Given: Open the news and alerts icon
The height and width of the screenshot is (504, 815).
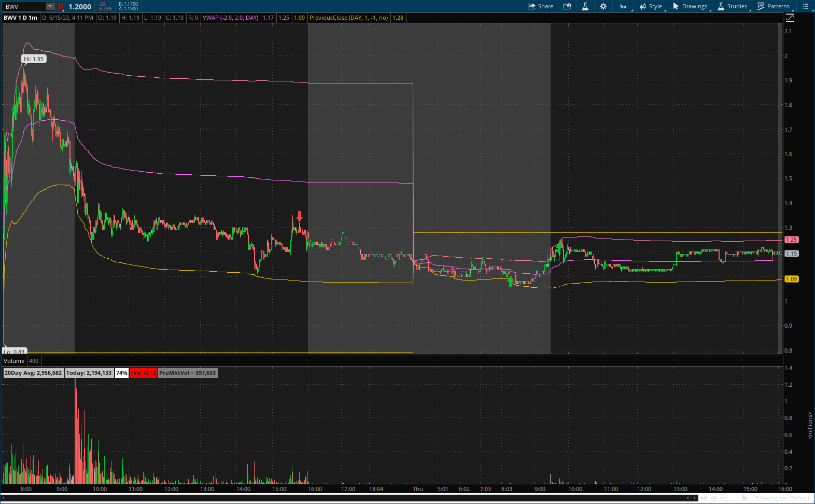Looking at the screenshot, I should click(x=567, y=6).
